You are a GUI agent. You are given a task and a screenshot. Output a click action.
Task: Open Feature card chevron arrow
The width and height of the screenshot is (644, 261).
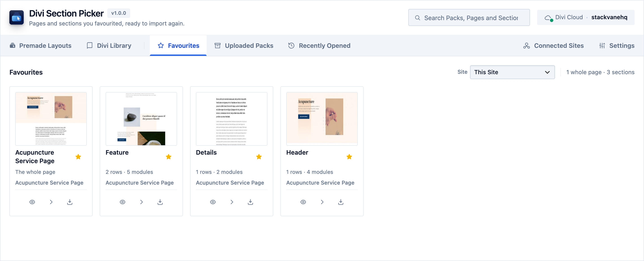click(141, 202)
